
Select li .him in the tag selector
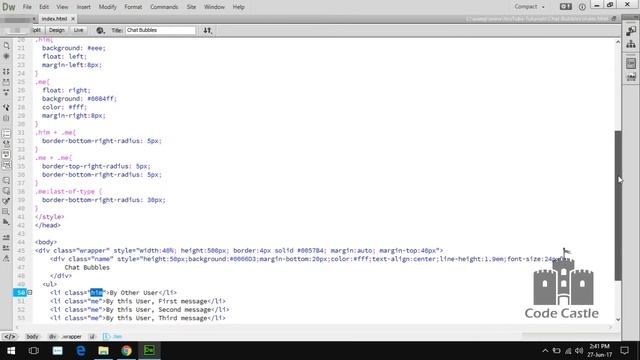(x=113, y=337)
